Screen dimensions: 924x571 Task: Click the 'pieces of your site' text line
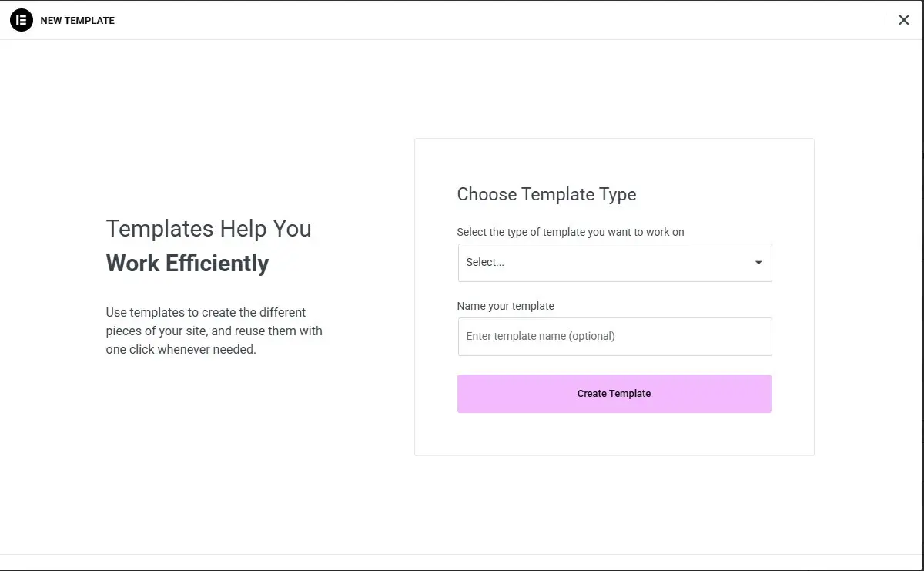[x=214, y=331]
